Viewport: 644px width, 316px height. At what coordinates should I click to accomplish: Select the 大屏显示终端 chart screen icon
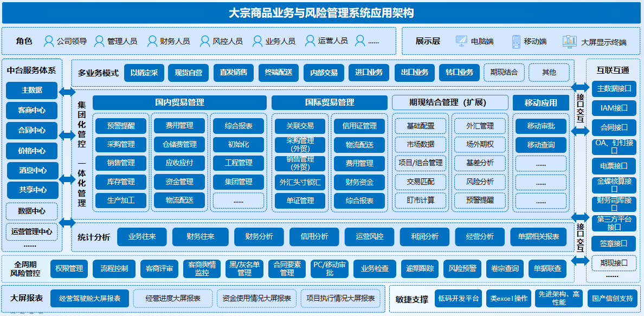(570, 41)
